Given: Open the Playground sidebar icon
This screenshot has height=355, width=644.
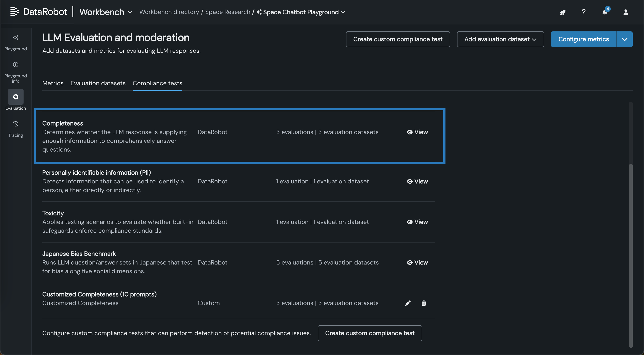Looking at the screenshot, I should click(x=15, y=38).
